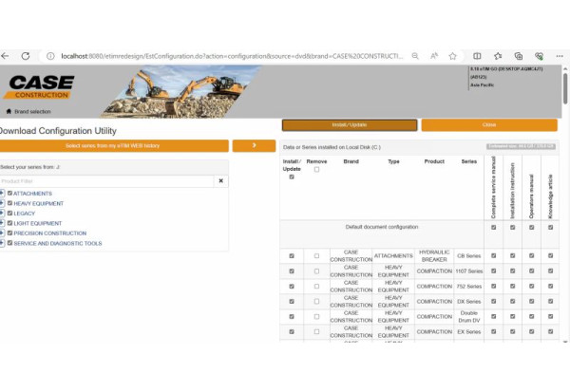Uncheck the HEAVY EQUIPMENT checkbox
The width and height of the screenshot is (570, 392).
coord(10,203)
